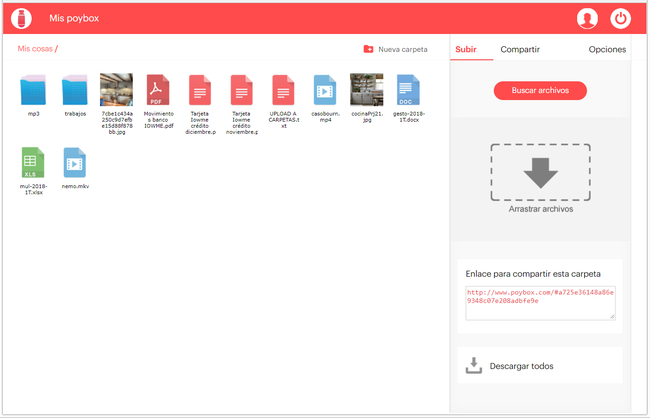This screenshot has width=650, height=418.
Task: Select Tarjeta Iowme crédito diciembre file
Action: point(200,90)
